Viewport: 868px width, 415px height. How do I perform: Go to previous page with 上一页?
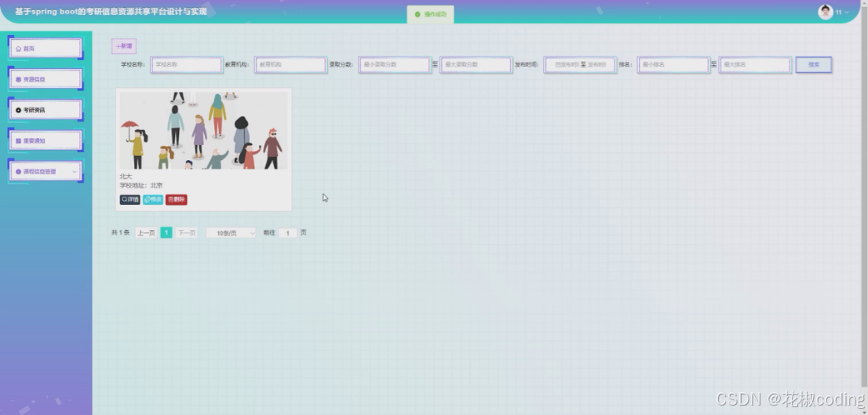(x=146, y=233)
